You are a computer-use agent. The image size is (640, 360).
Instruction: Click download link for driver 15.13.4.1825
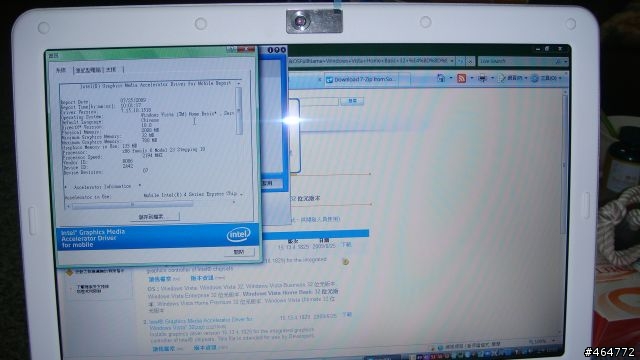click(x=347, y=245)
